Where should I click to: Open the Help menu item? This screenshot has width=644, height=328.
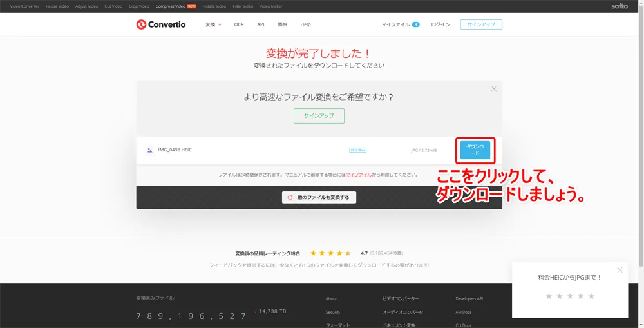pos(305,24)
